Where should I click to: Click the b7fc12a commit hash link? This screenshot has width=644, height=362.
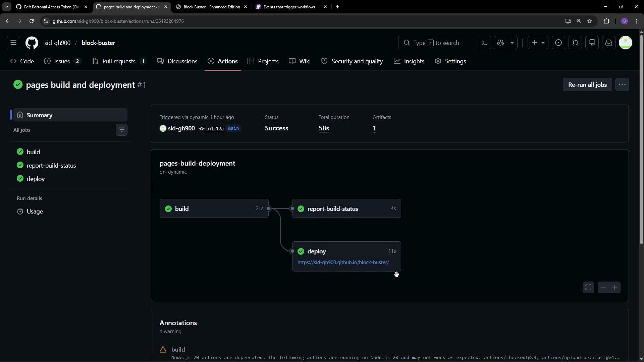(x=215, y=129)
